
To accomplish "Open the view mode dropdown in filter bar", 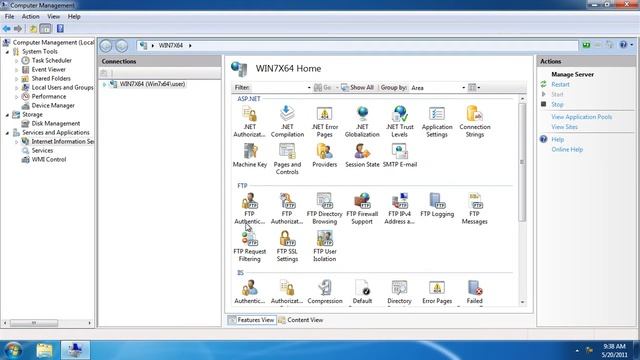I will [x=474, y=87].
